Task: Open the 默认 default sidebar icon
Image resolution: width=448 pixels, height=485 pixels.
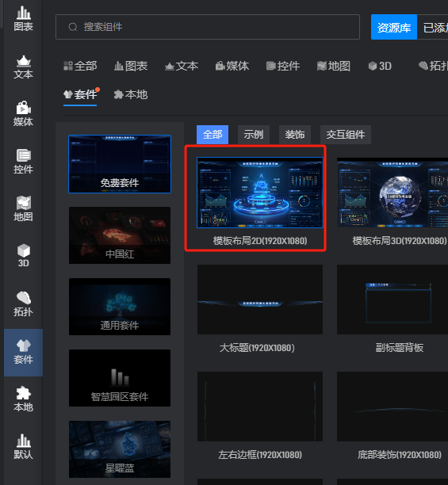Action: [x=23, y=447]
